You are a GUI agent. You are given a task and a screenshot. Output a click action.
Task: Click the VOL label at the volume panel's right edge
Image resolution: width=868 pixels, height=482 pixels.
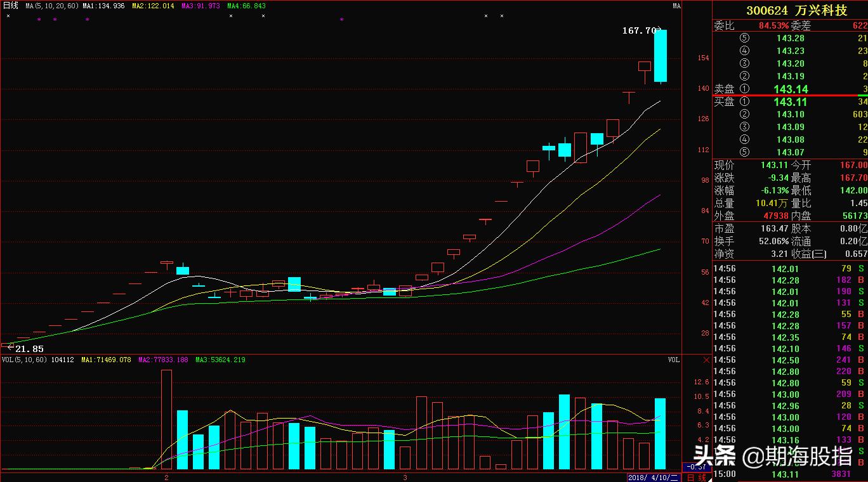[674, 360]
